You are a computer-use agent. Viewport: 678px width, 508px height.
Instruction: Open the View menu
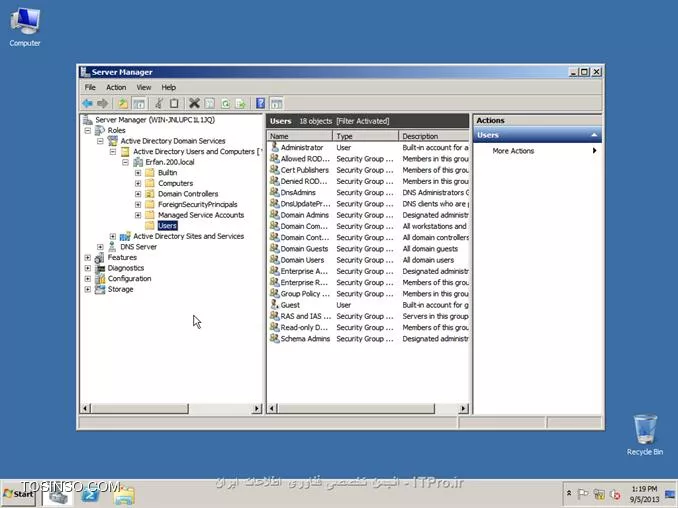(x=144, y=87)
